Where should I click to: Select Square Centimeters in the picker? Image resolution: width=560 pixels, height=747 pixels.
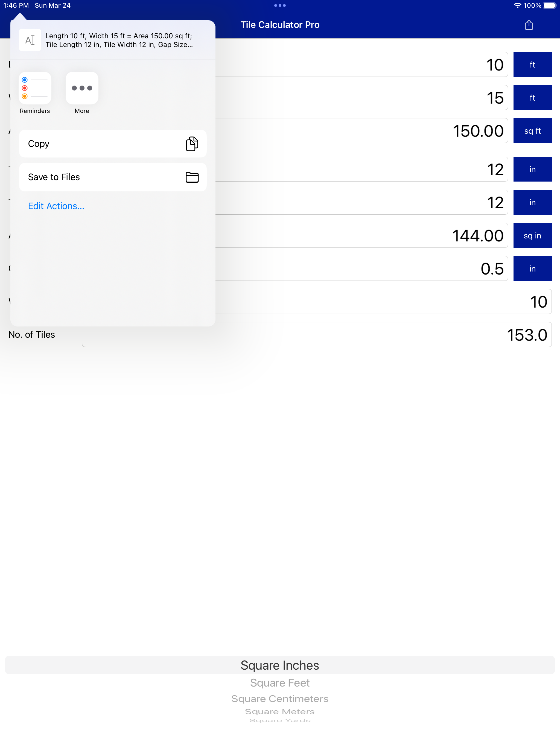tap(280, 698)
